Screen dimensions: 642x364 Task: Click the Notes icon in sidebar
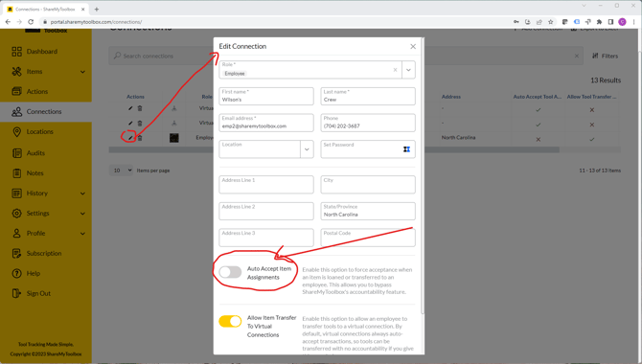pos(17,173)
